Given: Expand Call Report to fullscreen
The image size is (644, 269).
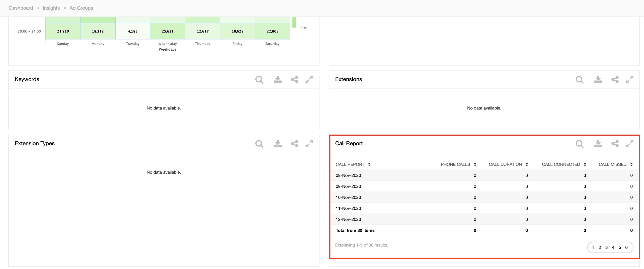Looking at the screenshot, I should tap(629, 144).
